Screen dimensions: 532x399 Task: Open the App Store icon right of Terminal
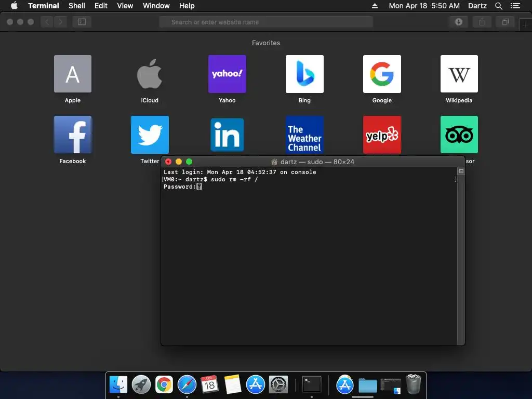[345, 385]
